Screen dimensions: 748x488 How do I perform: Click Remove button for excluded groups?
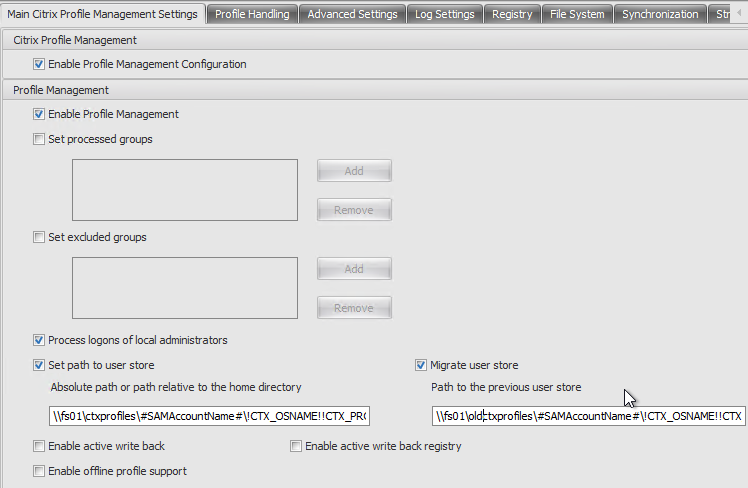pyautogui.click(x=354, y=308)
